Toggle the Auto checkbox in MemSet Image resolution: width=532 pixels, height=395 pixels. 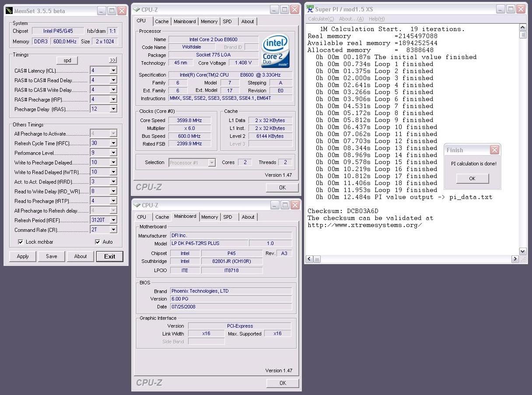tap(98, 241)
